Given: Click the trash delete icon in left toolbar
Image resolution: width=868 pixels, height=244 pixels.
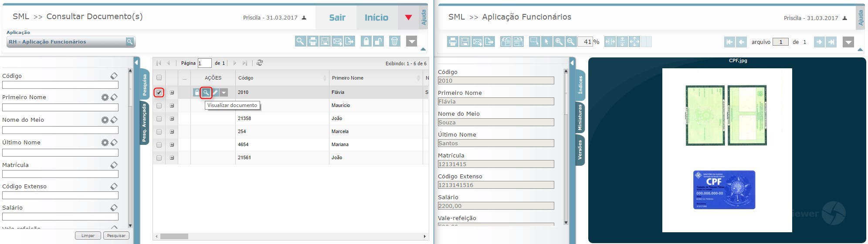Looking at the screenshot, I should coord(394,41).
